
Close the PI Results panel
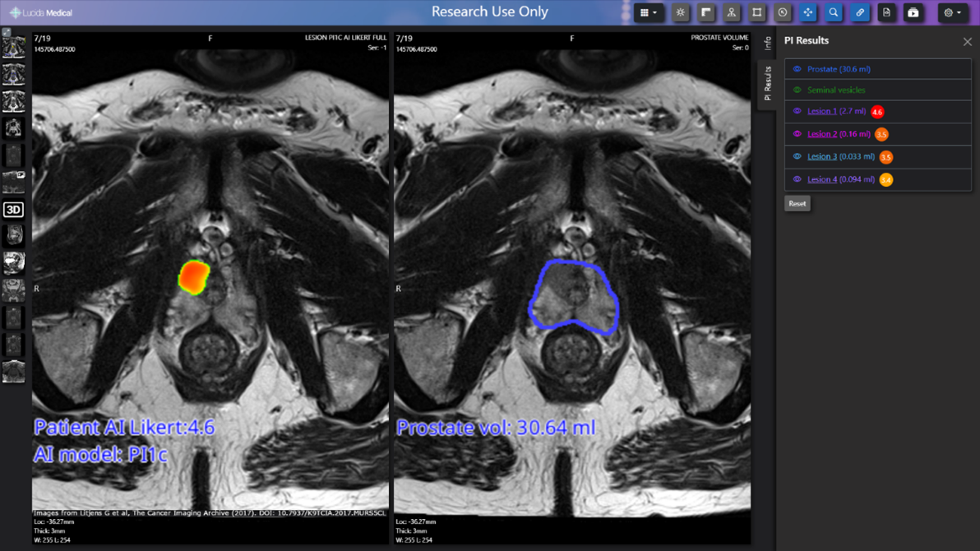coord(967,41)
